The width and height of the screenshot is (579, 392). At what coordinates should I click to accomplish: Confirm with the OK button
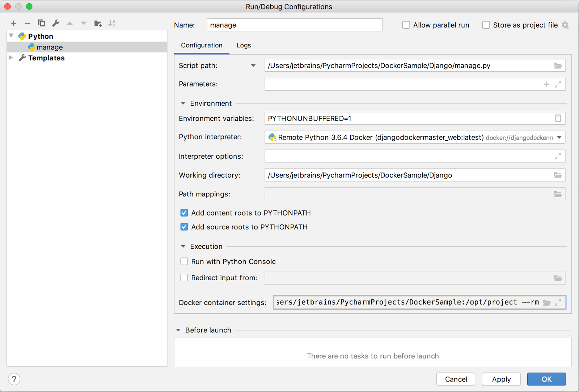546,379
